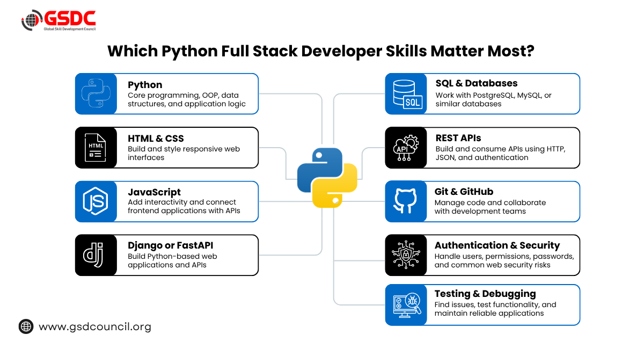Click the Python snake icon in blue tile
The image size is (644, 349).
tap(96, 94)
